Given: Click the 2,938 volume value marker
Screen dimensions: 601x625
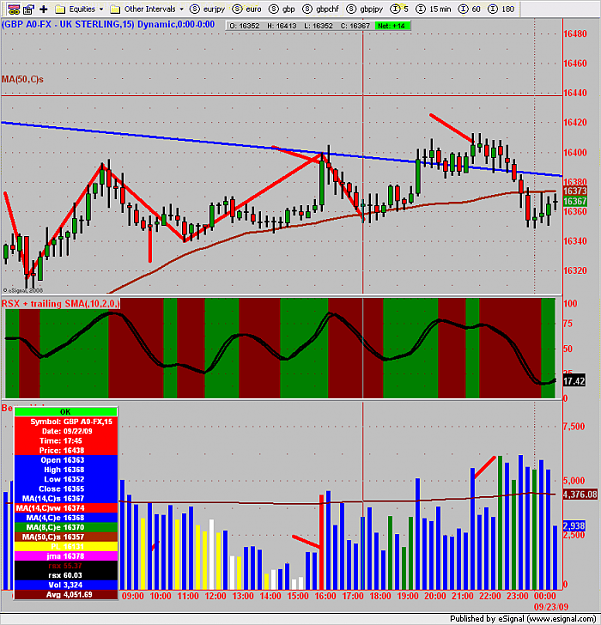Looking at the screenshot, I should click(574, 526).
